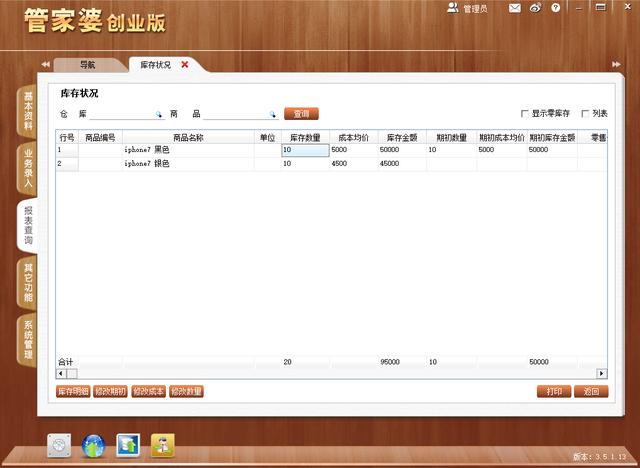
Task: Toggle the 列表 checkbox
Action: (583, 114)
